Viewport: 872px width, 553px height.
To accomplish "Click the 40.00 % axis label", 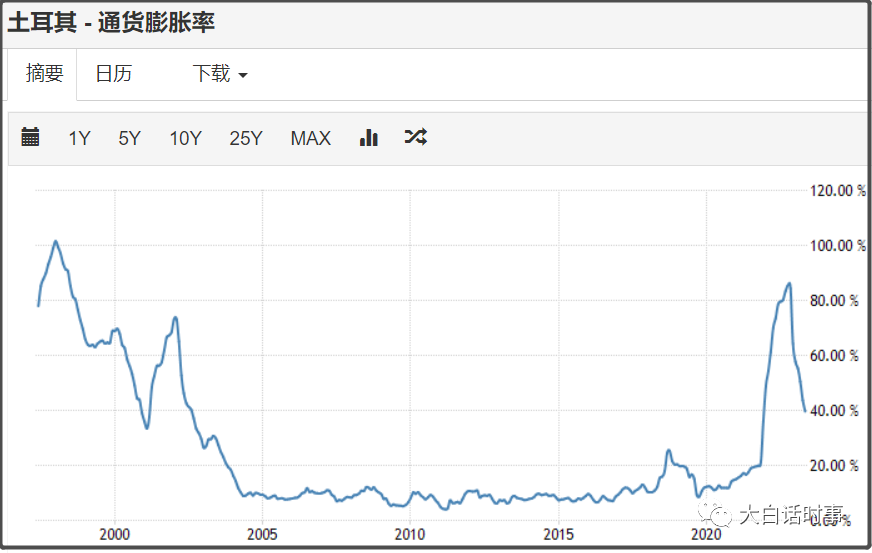I will 834,411.
